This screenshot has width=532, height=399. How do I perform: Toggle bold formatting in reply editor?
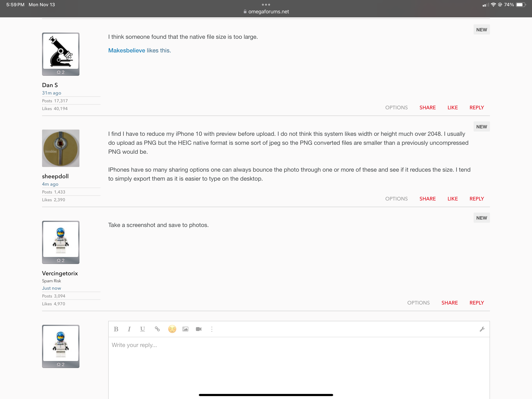pos(116,329)
